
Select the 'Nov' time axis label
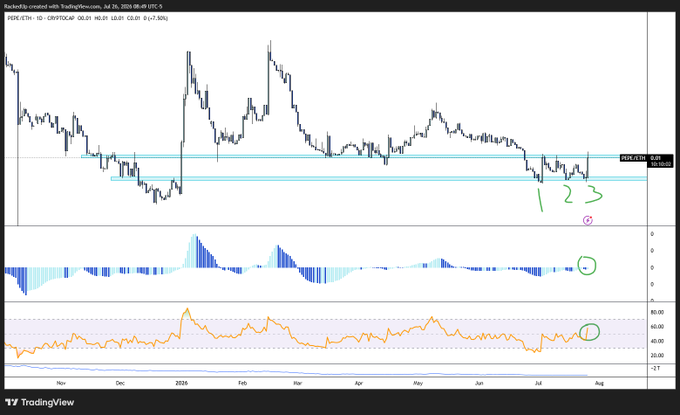pos(61,383)
